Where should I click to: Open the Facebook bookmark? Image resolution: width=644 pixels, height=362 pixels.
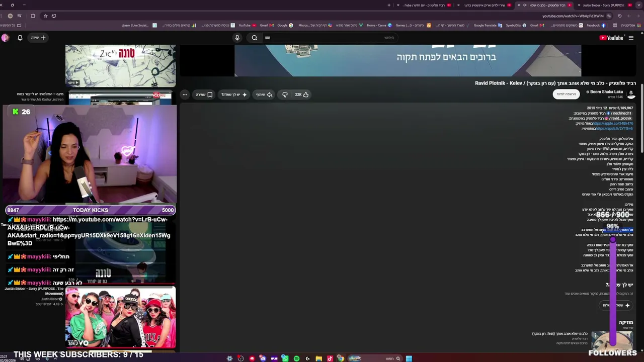tap(596, 25)
